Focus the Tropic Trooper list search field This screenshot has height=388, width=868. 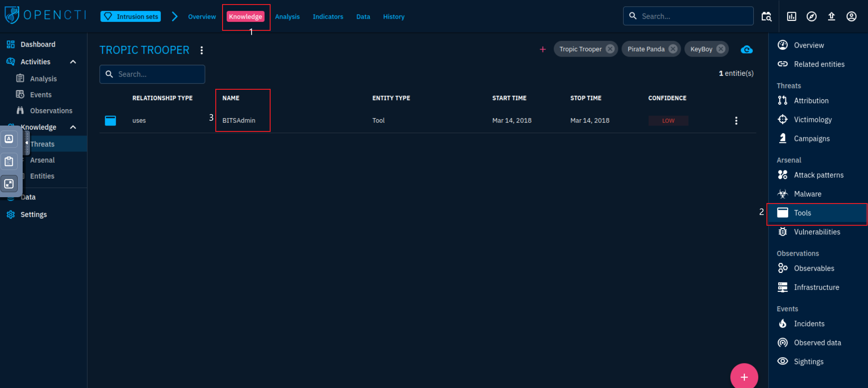coord(152,74)
